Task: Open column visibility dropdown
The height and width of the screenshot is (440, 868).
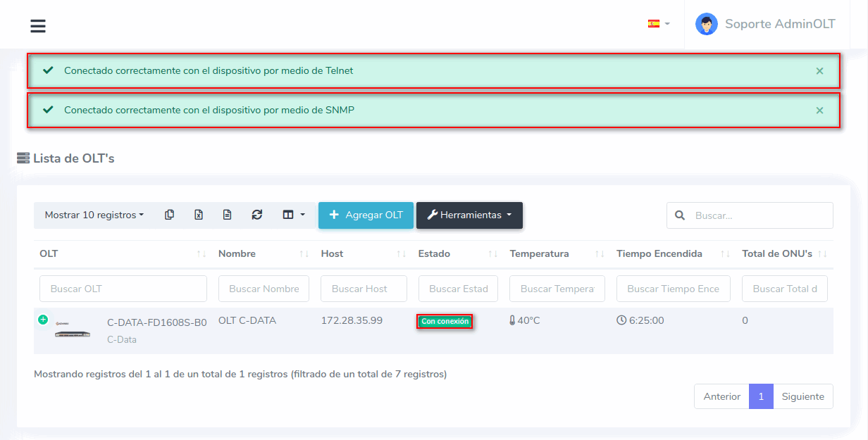Action: [x=294, y=215]
